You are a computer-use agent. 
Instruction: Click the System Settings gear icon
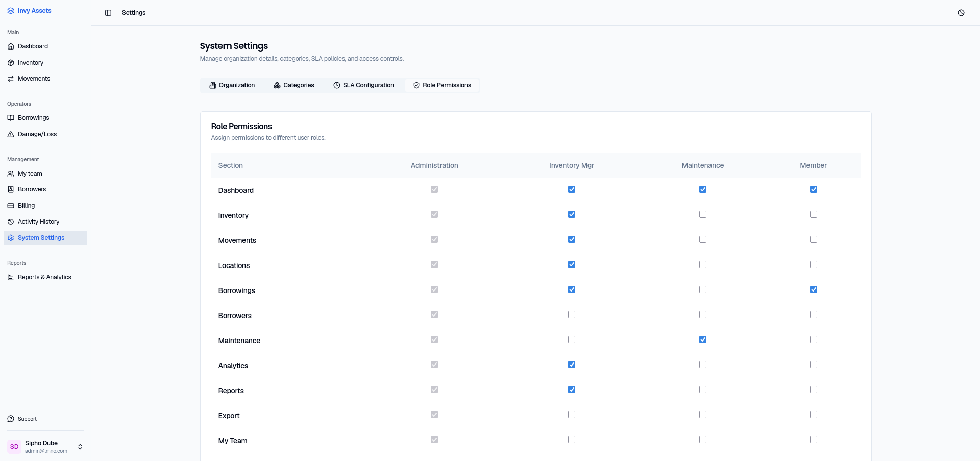[11, 238]
